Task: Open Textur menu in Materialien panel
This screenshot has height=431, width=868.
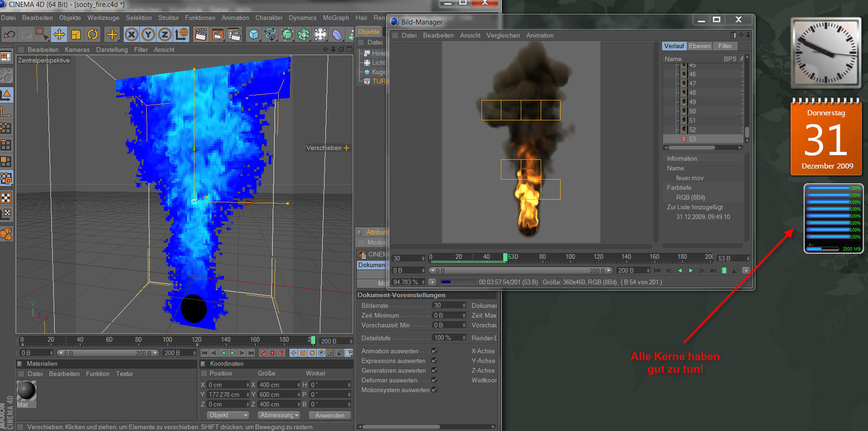Action: pos(125,374)
